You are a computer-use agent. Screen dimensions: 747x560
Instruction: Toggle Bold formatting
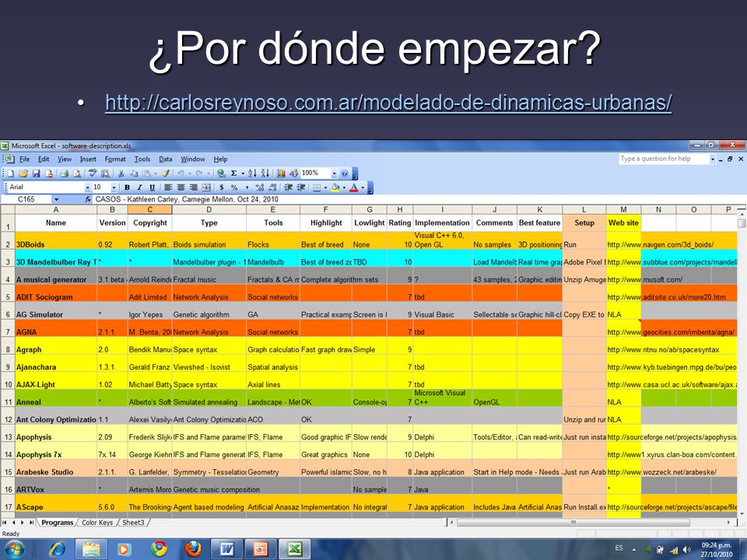127,187
